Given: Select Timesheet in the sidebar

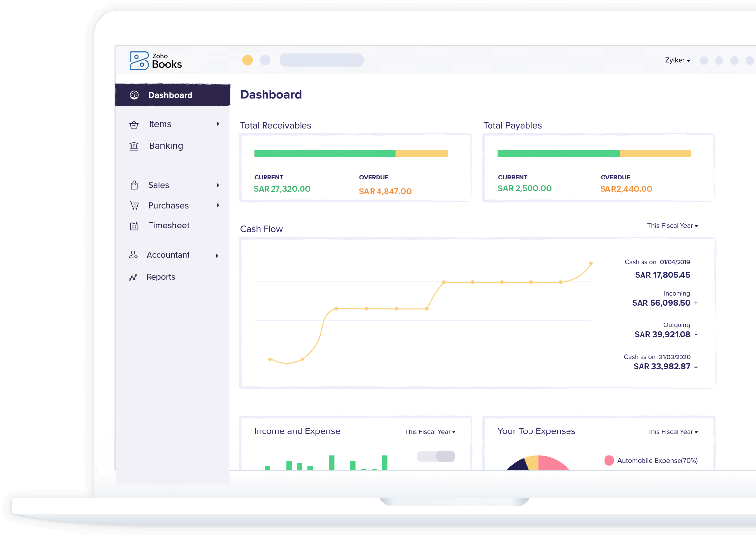Looking at the screenshot, I should 169,225.
